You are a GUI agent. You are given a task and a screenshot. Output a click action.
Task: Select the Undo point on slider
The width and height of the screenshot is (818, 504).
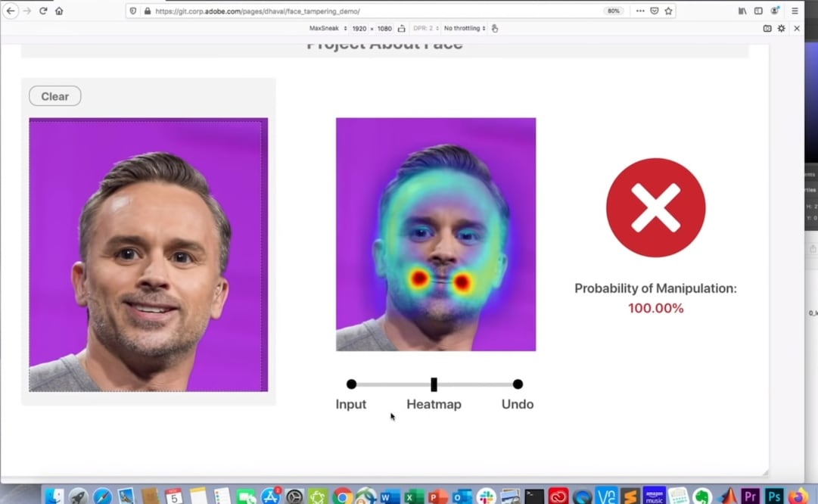[518, 384]
